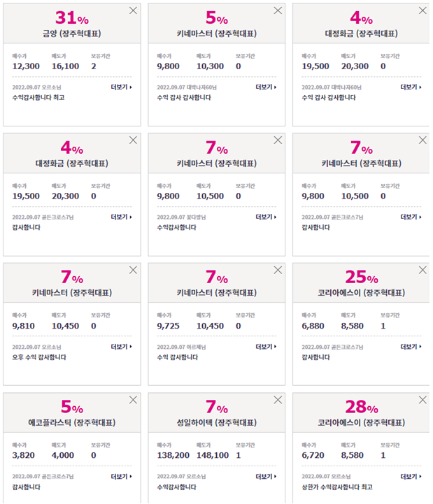Viewport: 433px width, 504px height.
Task: Click the 28% return figure for 코리아에스이
Action: [x=361, y=407]
